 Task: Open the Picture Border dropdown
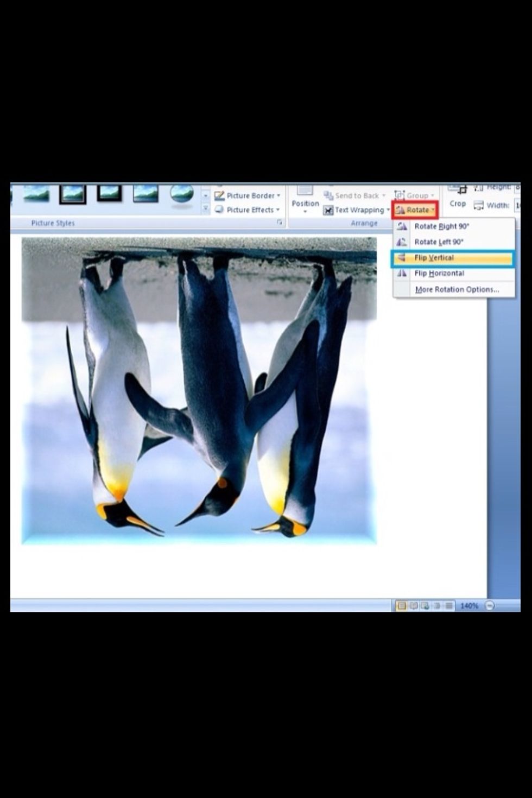(247, 195)
